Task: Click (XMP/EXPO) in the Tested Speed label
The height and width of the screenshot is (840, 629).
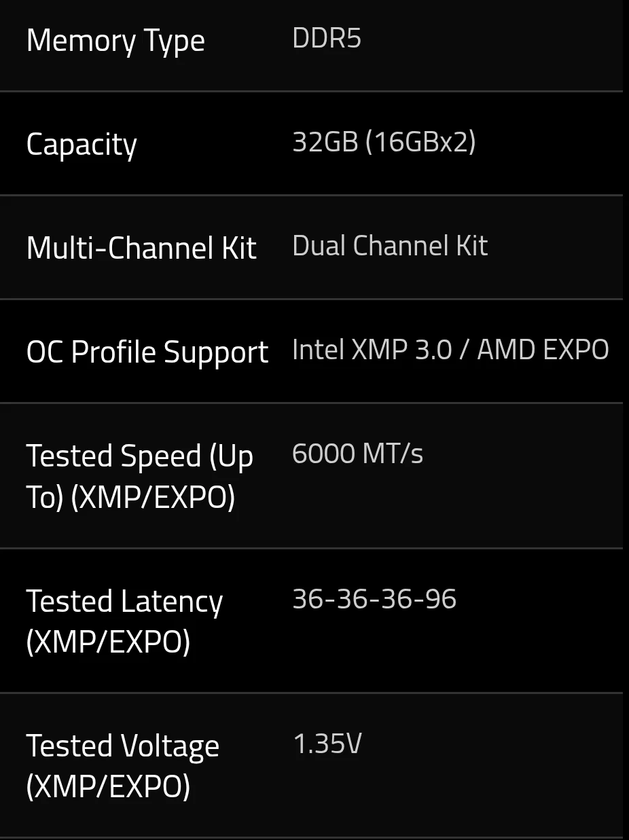Action: click(153, 497)
